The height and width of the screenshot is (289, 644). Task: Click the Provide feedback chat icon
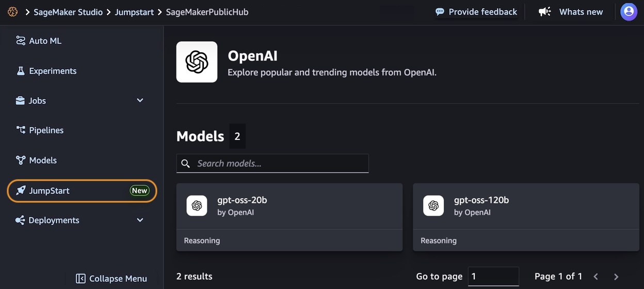click(x=440, y=11)
